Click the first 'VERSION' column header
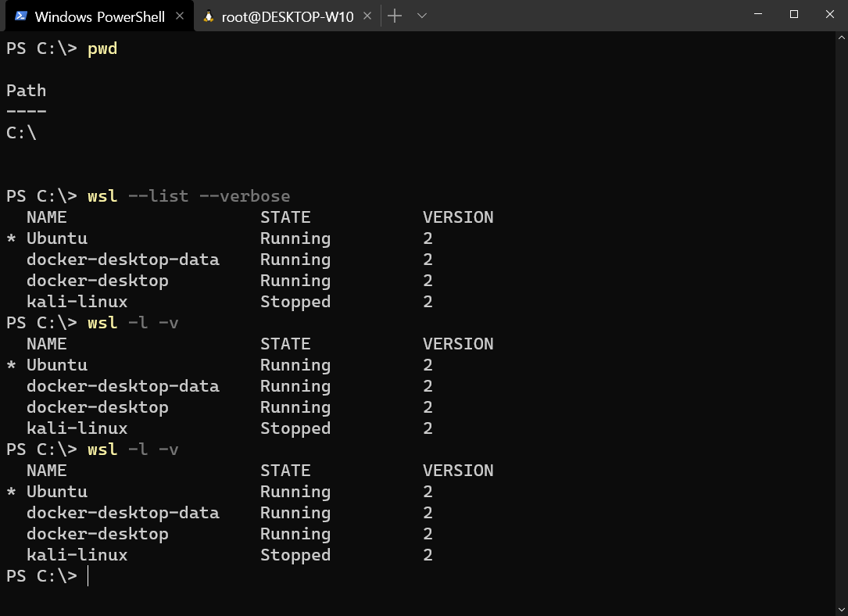The image size is (848, 616). pyautogui.click(x=458, y=217)
